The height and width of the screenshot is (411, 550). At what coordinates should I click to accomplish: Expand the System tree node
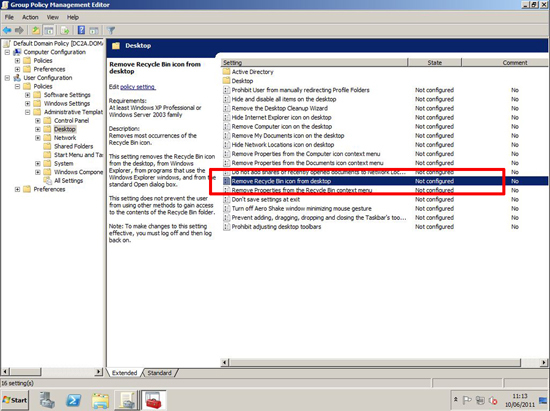pyautogui.click(x=38, y=163)
